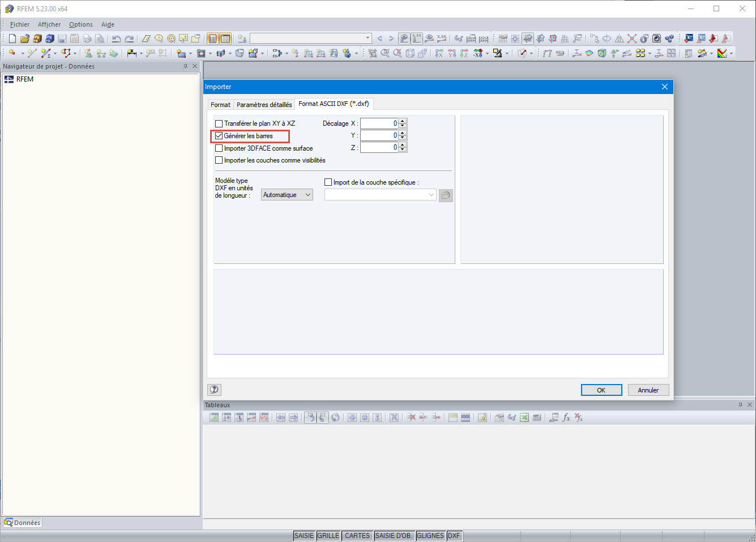The width and height of the screenshot is (756, 542).
Task: Toggle GRILLE in the status bar
Action: point(328,536)
